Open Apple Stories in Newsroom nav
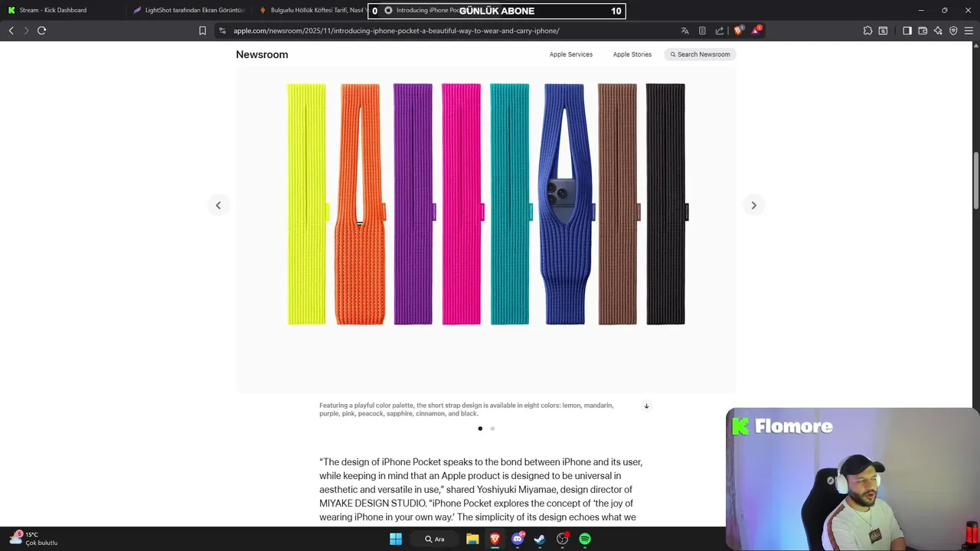The width and height of the screenshot is (980, 551). point(632,54)
